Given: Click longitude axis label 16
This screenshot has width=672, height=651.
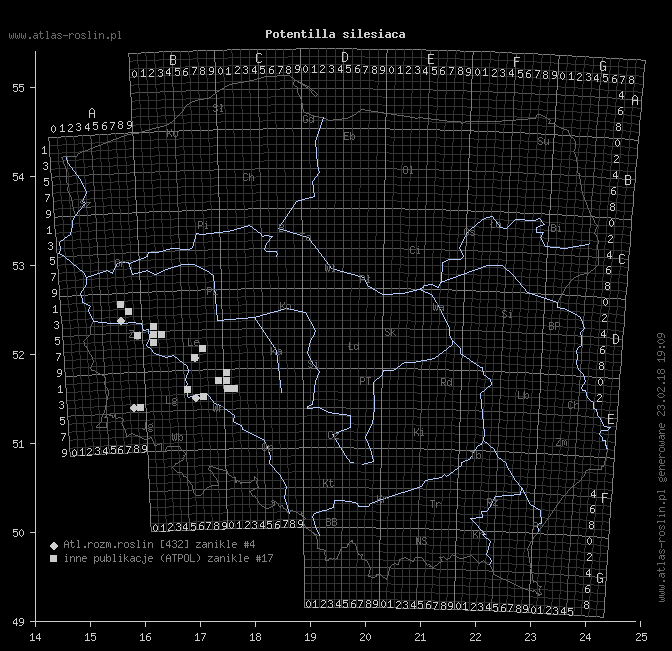Looking at the screenshot, I should [x=145, y=637].
